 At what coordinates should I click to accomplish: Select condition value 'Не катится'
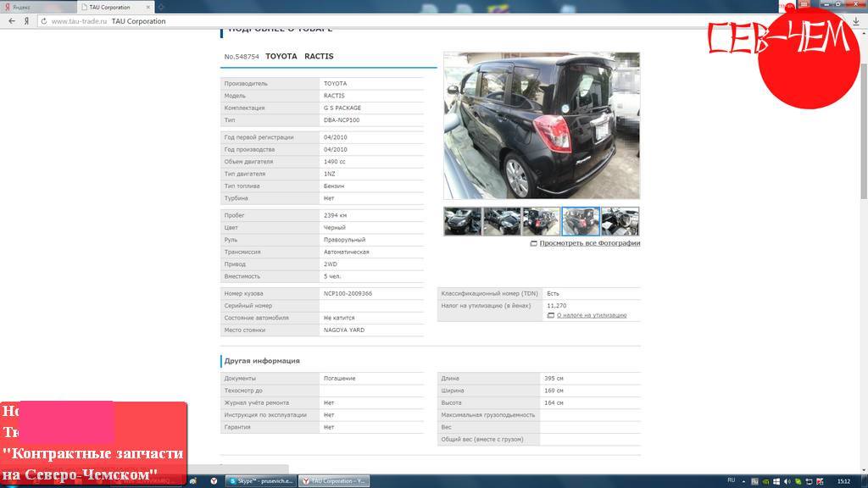339,318
